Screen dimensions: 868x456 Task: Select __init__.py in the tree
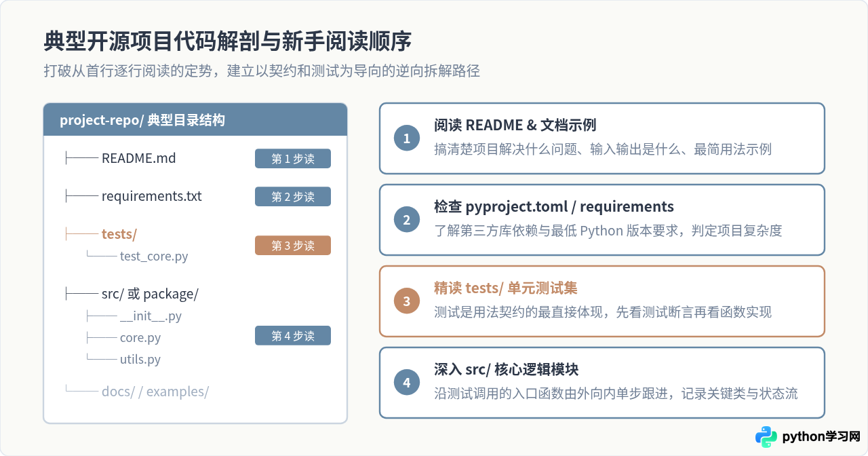[151, 316]
